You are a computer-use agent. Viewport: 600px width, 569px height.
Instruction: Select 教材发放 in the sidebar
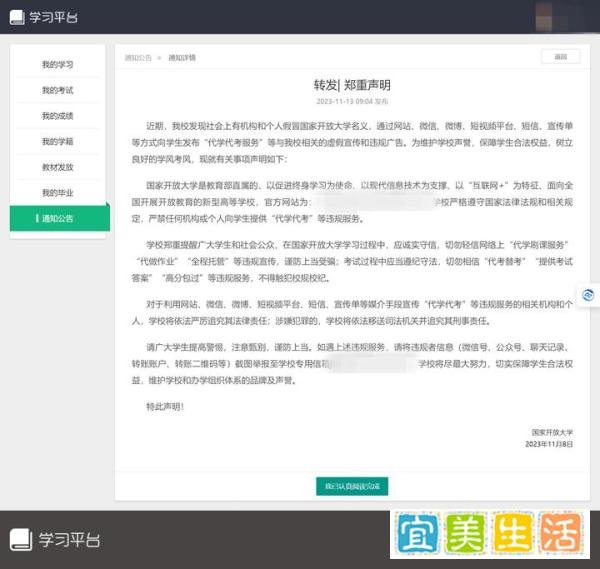(x=57, y=167)
